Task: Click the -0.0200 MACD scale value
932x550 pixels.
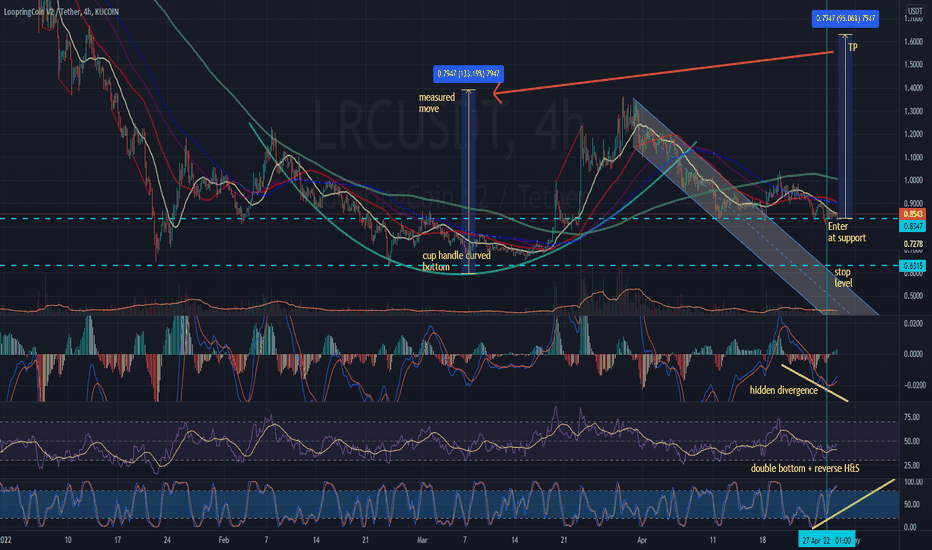Action: pos(912,385)
